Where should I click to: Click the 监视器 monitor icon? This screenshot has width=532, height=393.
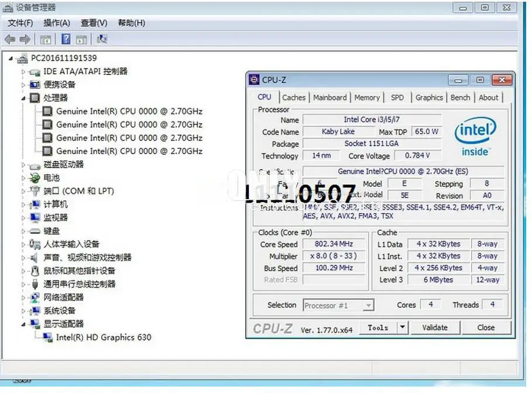click(x=35, y=218)
